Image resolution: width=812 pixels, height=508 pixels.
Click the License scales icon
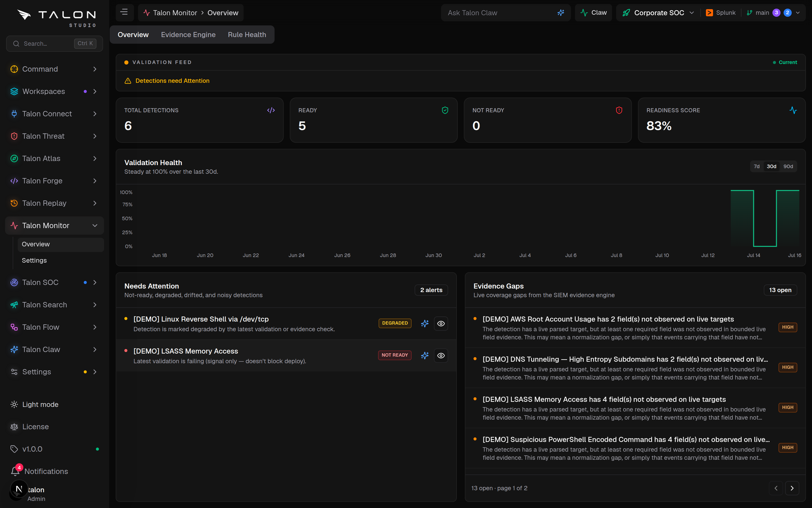[14, 427]
